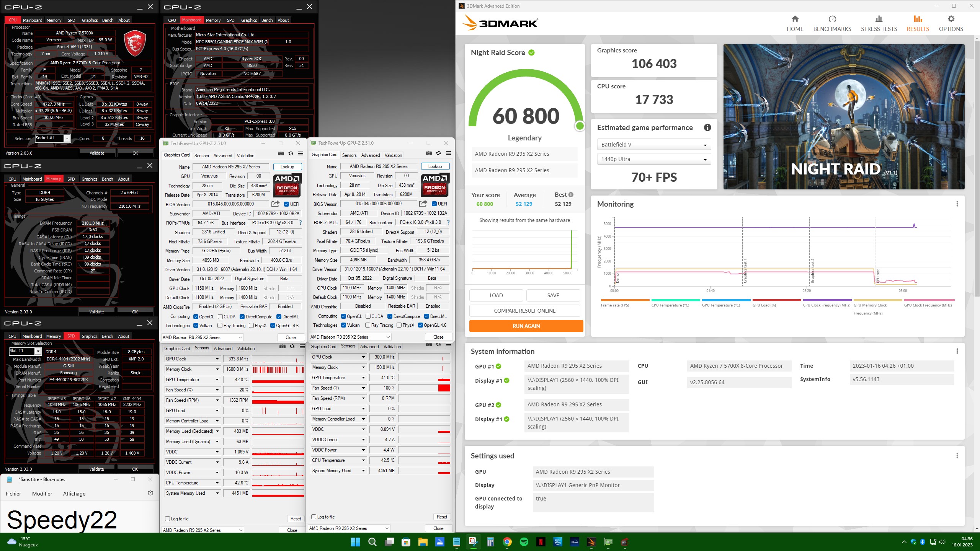The height and width of the screenshot is (551, 980).
Task: Toggle the Vulkan checkbox in the right GPU-Z window
Action: (x=343, y=325)
